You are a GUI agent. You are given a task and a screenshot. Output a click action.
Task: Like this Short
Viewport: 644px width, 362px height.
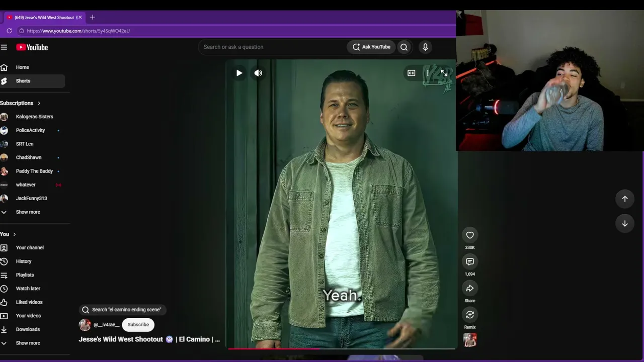coord(470,235)
